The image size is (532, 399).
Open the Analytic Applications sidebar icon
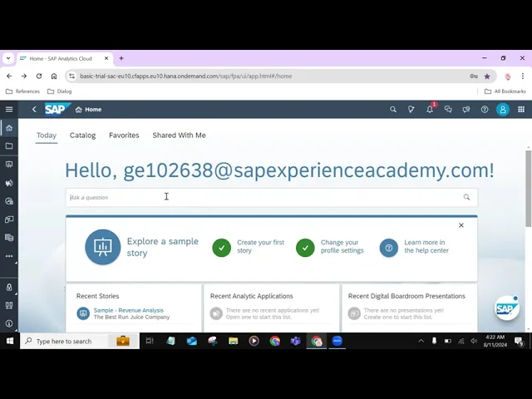9,183
